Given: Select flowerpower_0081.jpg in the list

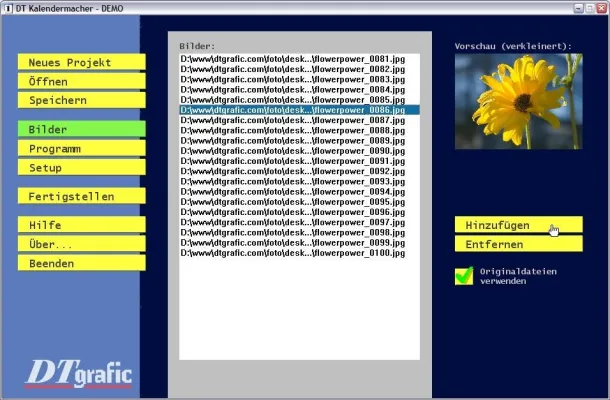Looking at the screenshot, I should (x=292, y=59).
